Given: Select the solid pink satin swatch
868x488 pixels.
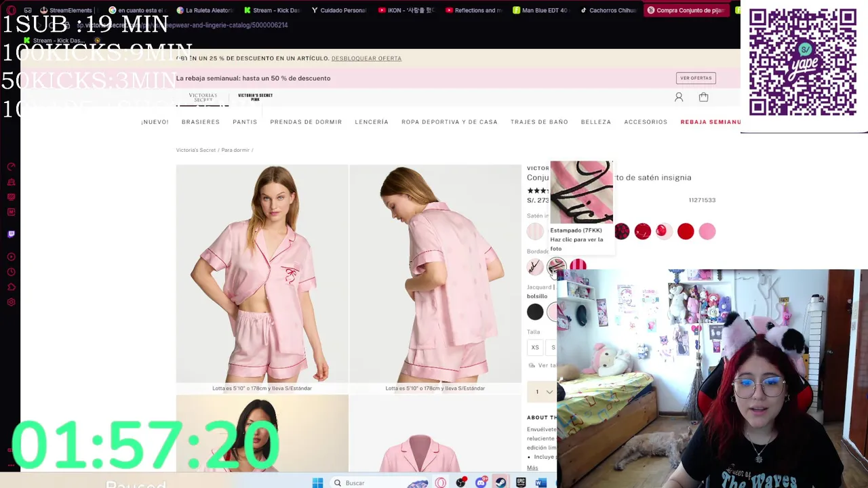Looking at the screenshot, I should pyautogui.click(x=707, y=232).
